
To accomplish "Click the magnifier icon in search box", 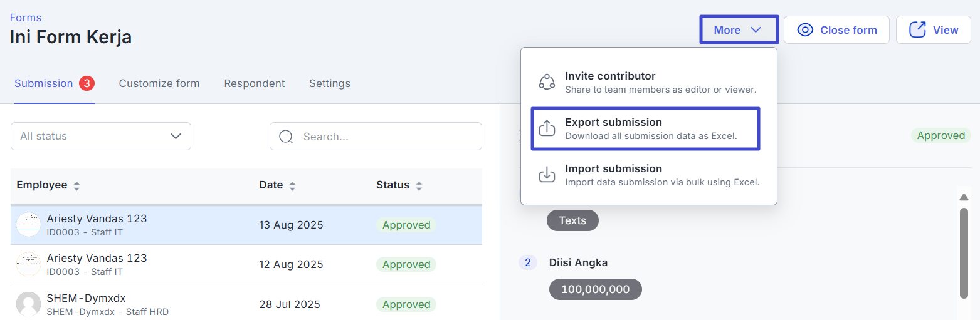I will pos(286,137).
